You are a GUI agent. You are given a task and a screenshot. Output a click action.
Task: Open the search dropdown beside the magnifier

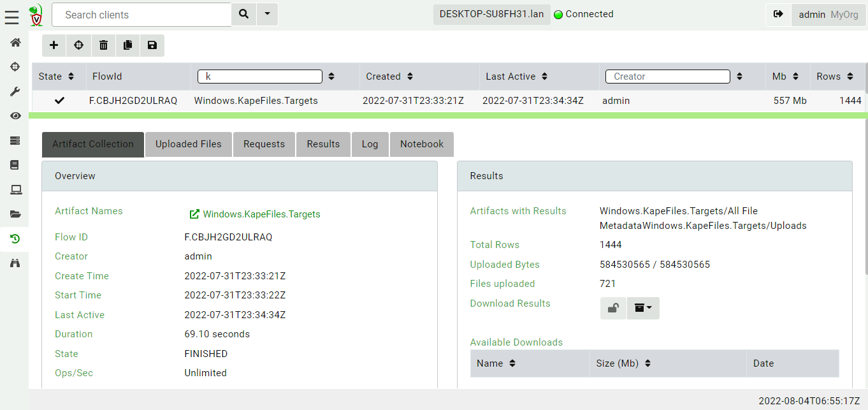pyautogui.click(x=266, y=14)
